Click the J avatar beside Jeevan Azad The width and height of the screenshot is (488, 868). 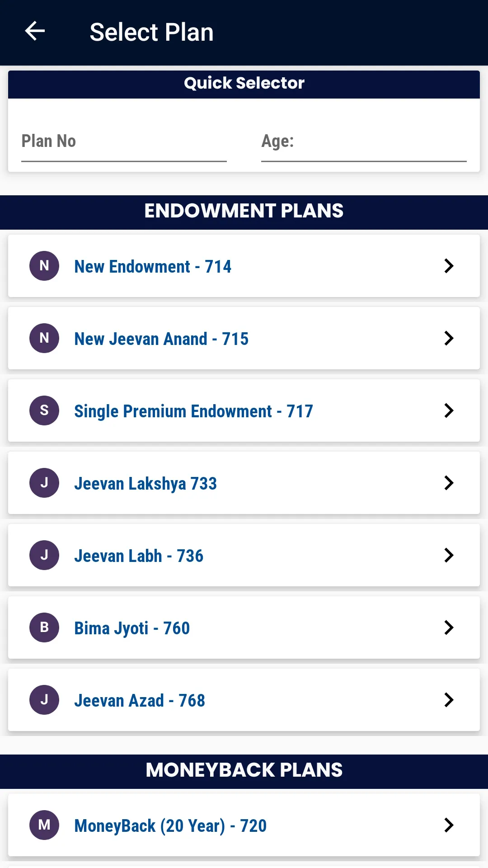[44, 700]
